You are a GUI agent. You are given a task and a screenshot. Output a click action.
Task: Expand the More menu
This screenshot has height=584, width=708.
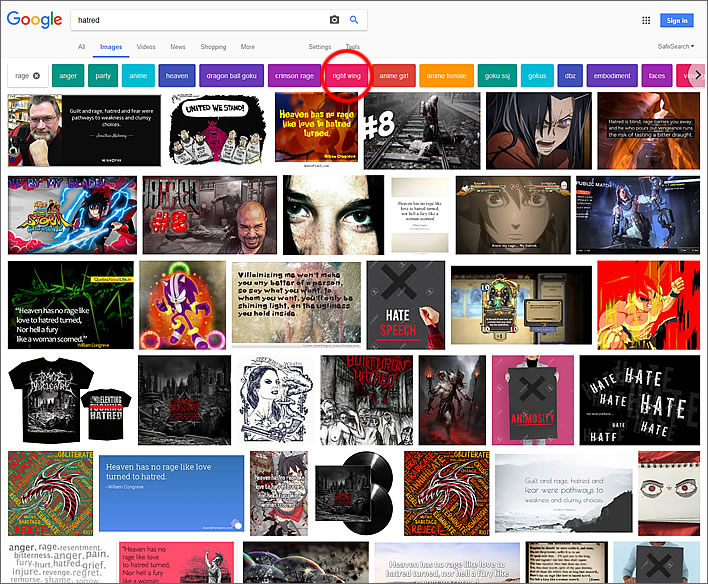tap(247, 47)
